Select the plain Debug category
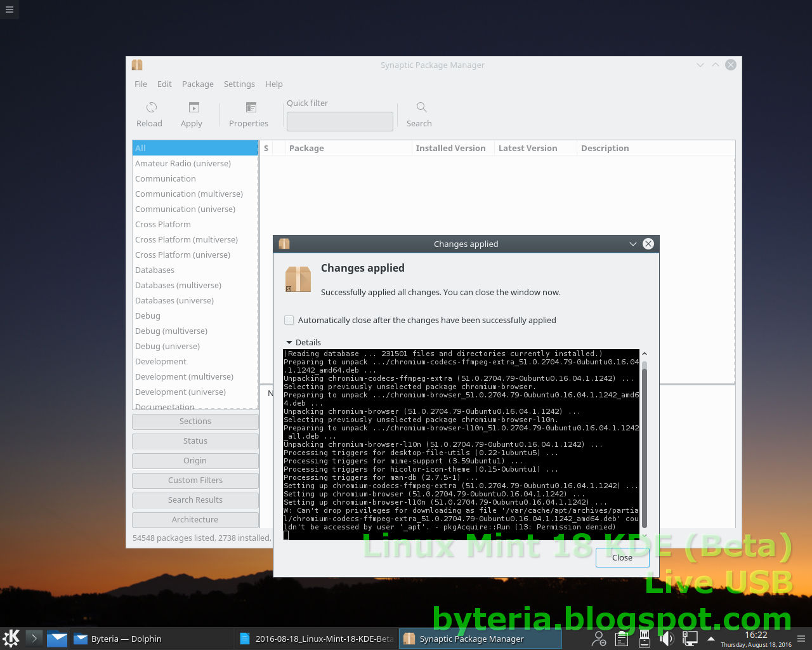Screen dimensions: 812x650 click(195, 315)
